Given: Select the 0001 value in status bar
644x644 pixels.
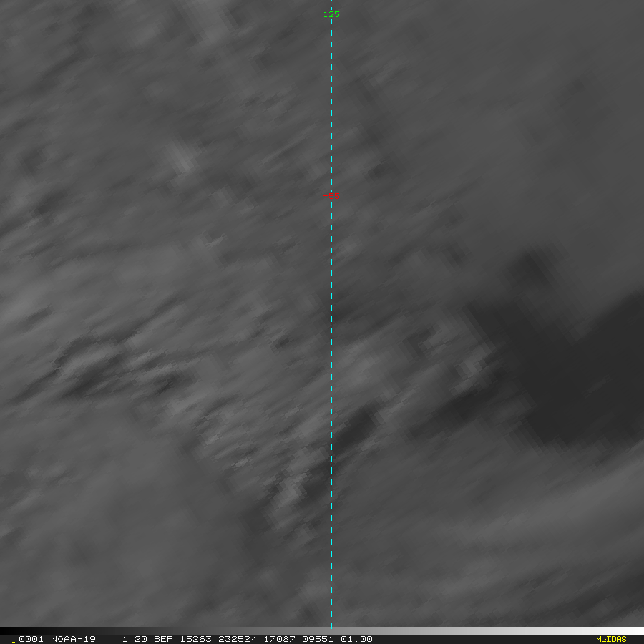Looking at the screenshot, I should [31, 639].
